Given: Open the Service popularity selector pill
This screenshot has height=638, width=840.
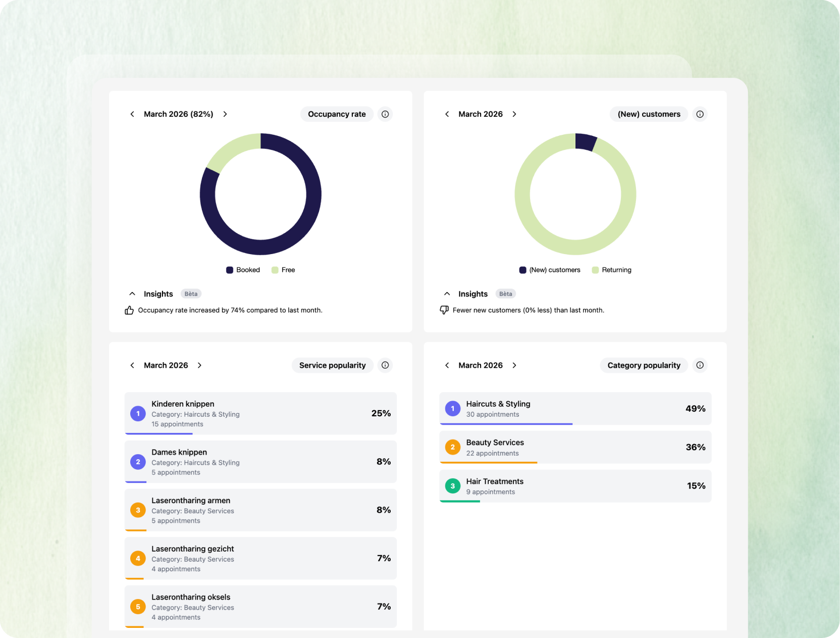Looking at the screenshot, I should click(x=332, y=365).
